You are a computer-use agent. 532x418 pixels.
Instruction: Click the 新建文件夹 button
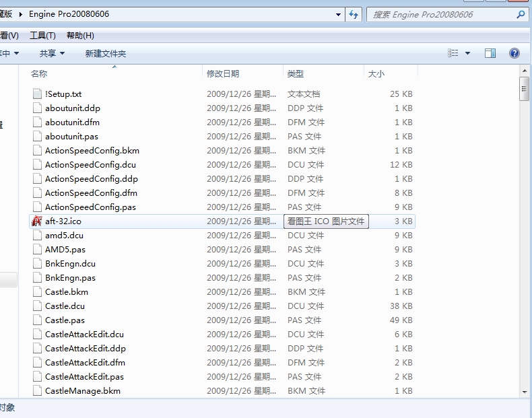(x=105, y=53)
